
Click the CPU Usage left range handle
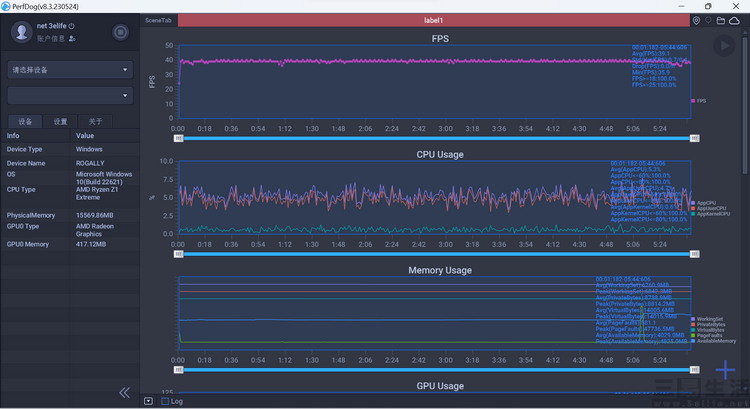(x=178, y=254)
